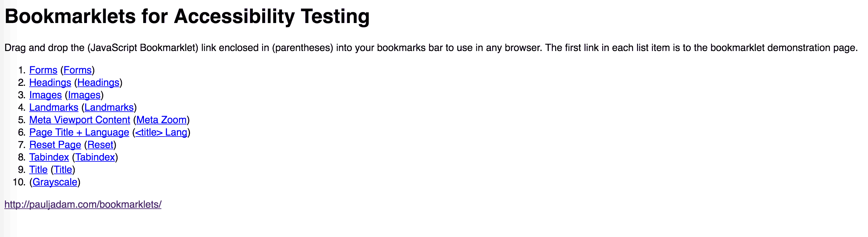868x237 pixels.
Task: Open the Forms demonstration page link
Action: tap(43, 70)
